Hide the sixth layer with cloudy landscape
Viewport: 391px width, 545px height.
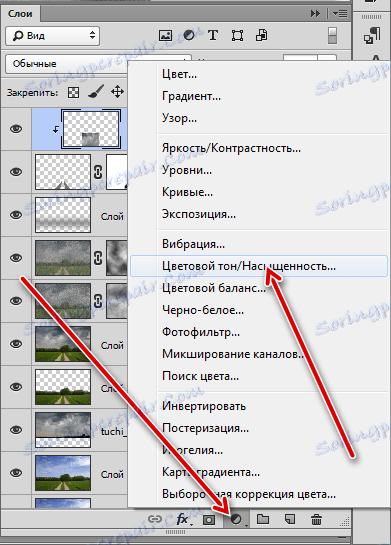point(16,344)
